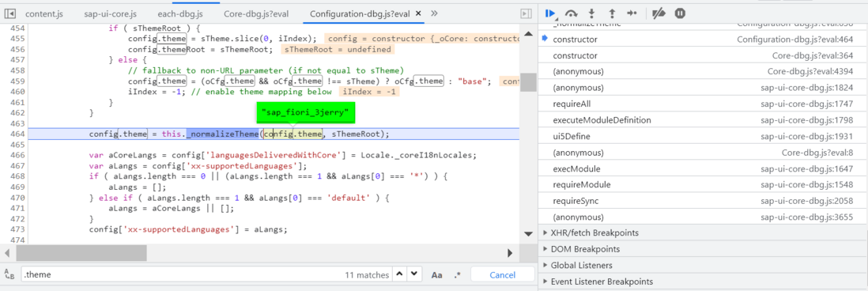Toggle pause on exceptions
This screenshot has width=868, height=291.
pyautogui.click(x=681, y=13)
